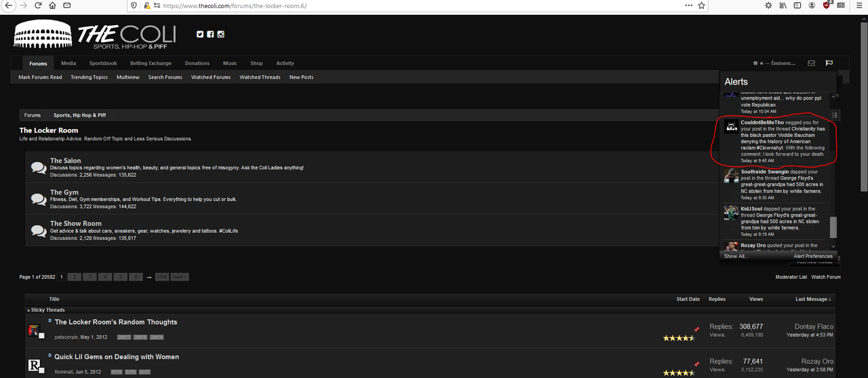
Task: Click the alerts panel scrollbar thumb
Action: click(833, 227)
